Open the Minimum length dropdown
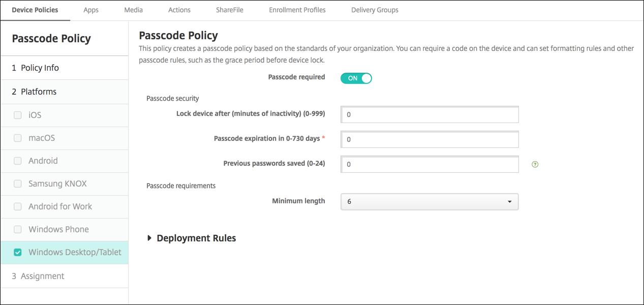 click(430, 202)
